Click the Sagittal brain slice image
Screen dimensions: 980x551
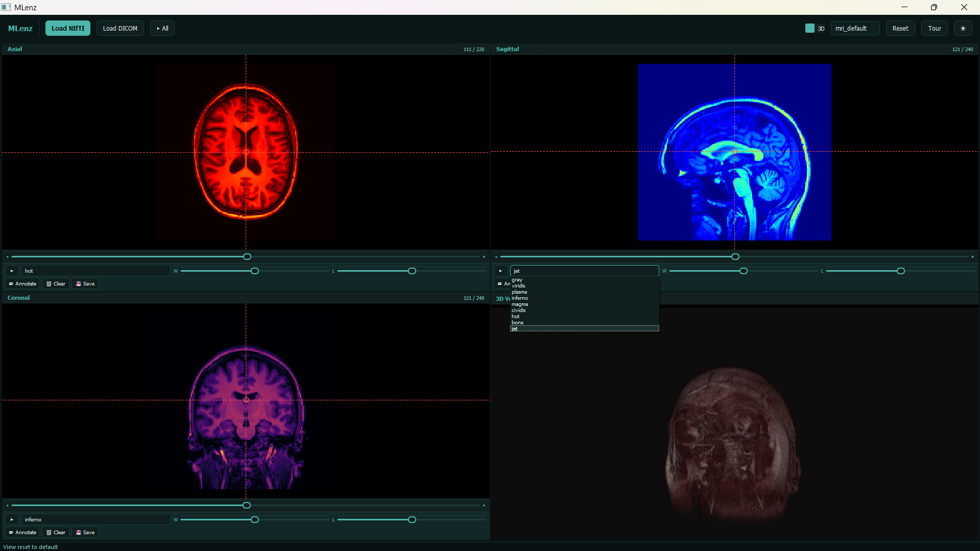click(734, 152)
